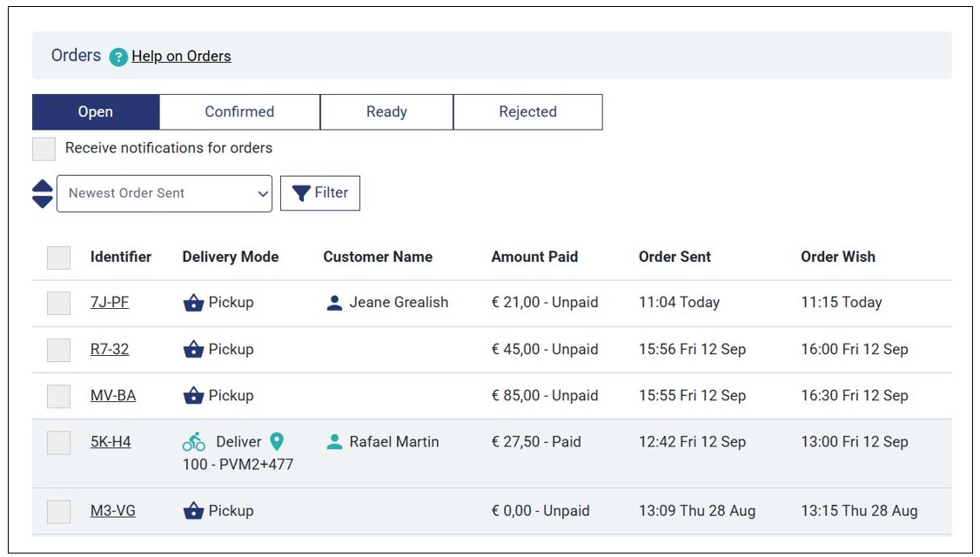Image resolution: width=980 pixels, height=557 pixels.
Task: Click the pickup basket icon for order M3-VG
Action: [x=193, y=511]
